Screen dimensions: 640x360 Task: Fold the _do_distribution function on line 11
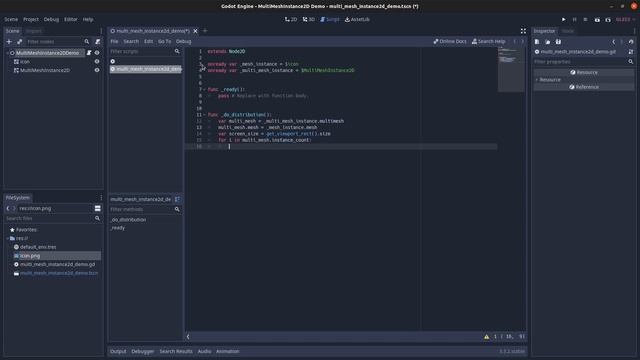[x=204, y=115]
